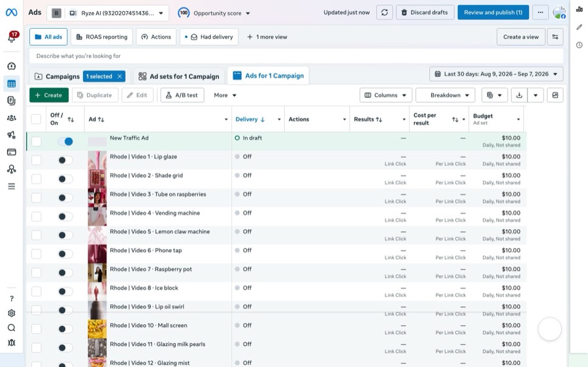This screenshot has width=588, height=367.
Task: Open reports dropdown beside Breakdown
Action: point(495,95)
